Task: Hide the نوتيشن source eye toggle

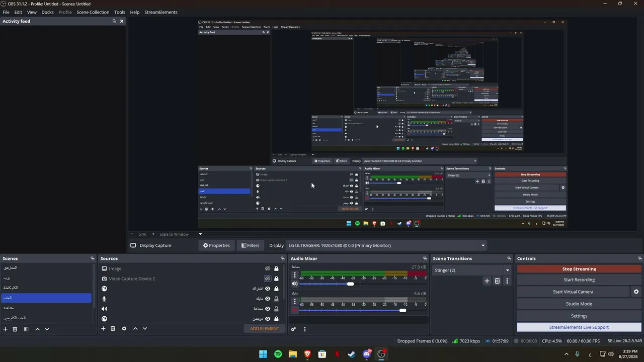Action: tap(268, 319)
